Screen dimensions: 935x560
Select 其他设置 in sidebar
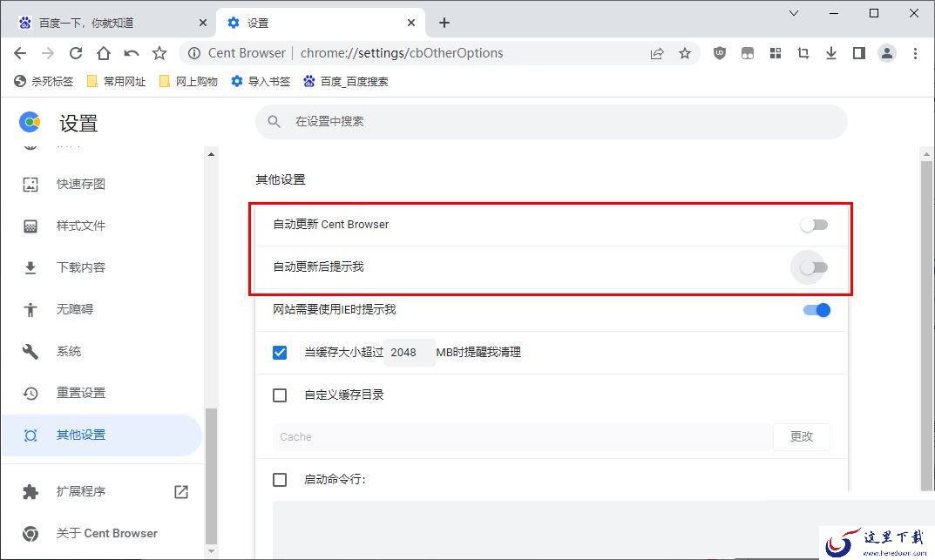coord(102,435)
